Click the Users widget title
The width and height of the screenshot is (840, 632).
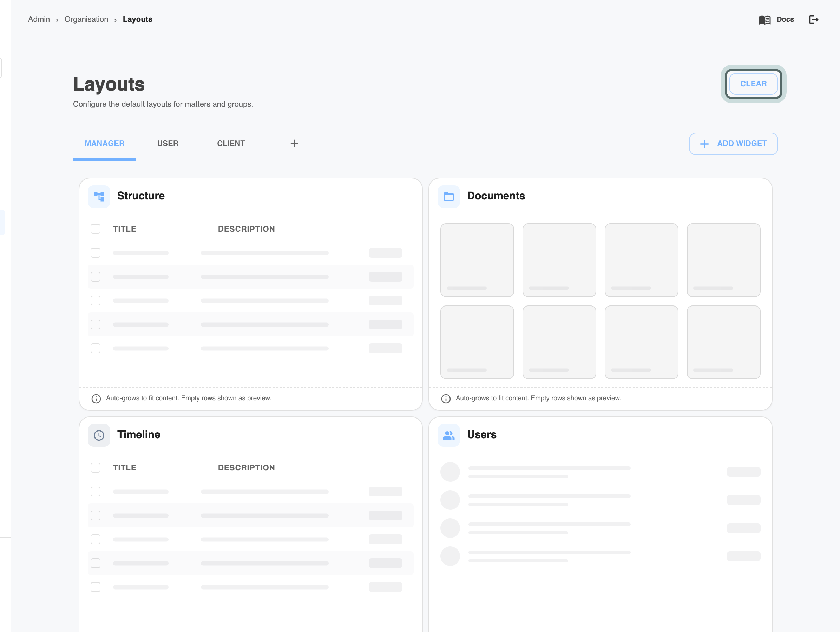[x=481, y=435]
